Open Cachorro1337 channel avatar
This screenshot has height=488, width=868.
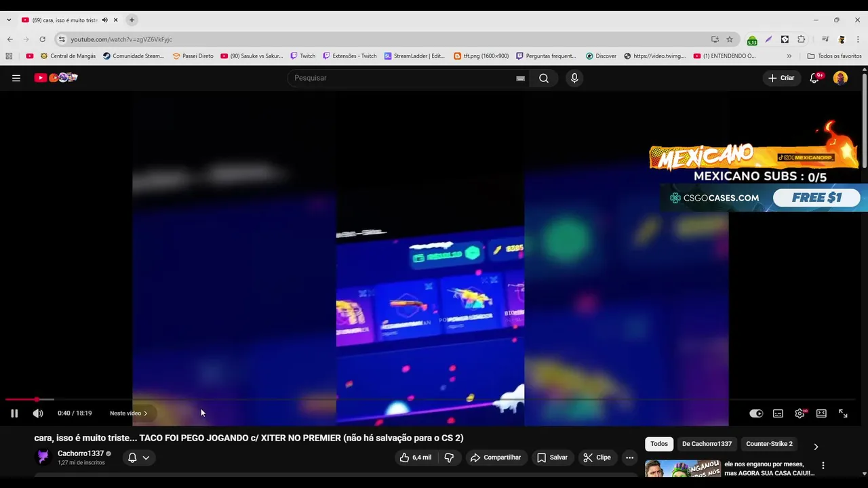click(x=43, y=457)
